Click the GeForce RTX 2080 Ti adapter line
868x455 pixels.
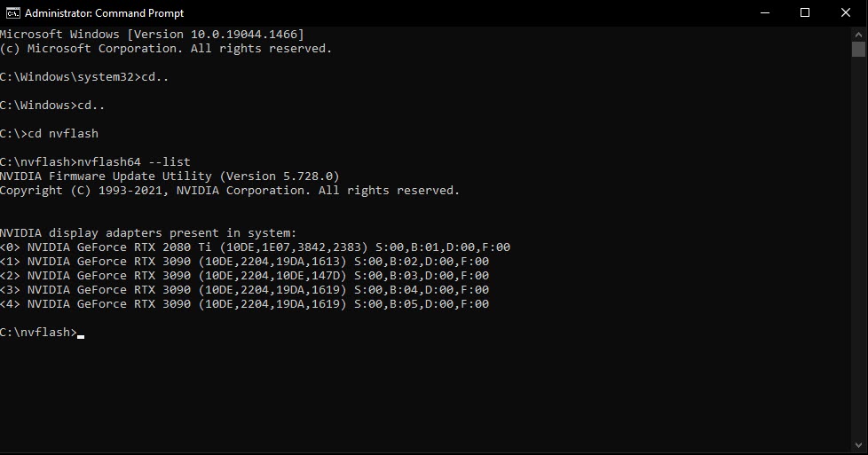[256, 247]
